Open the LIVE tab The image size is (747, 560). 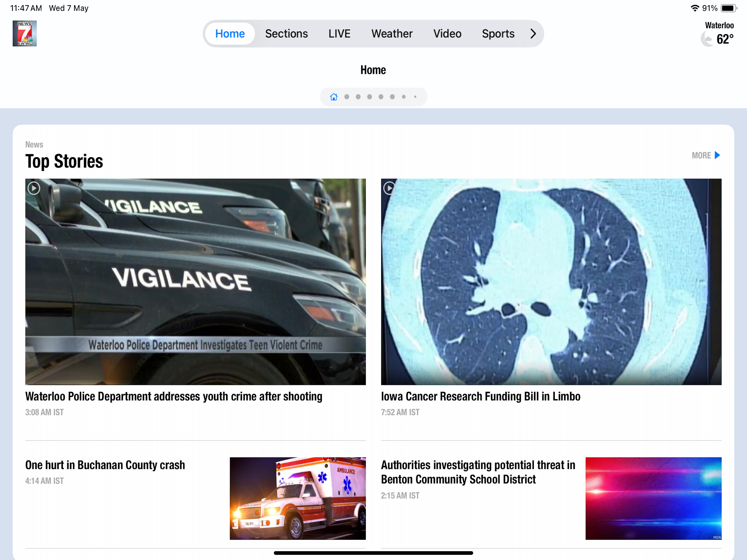(339, 33)
